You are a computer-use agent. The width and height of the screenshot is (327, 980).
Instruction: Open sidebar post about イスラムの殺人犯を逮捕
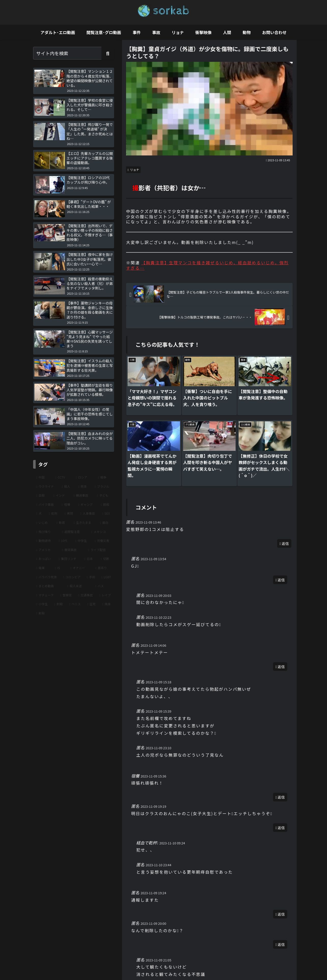click(x=73, y=368)
